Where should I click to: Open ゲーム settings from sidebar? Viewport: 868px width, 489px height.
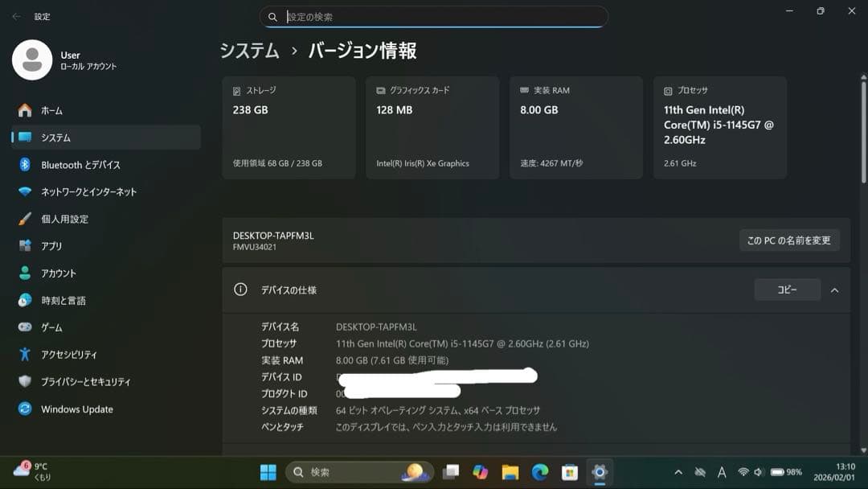click(x=56, y=327)
